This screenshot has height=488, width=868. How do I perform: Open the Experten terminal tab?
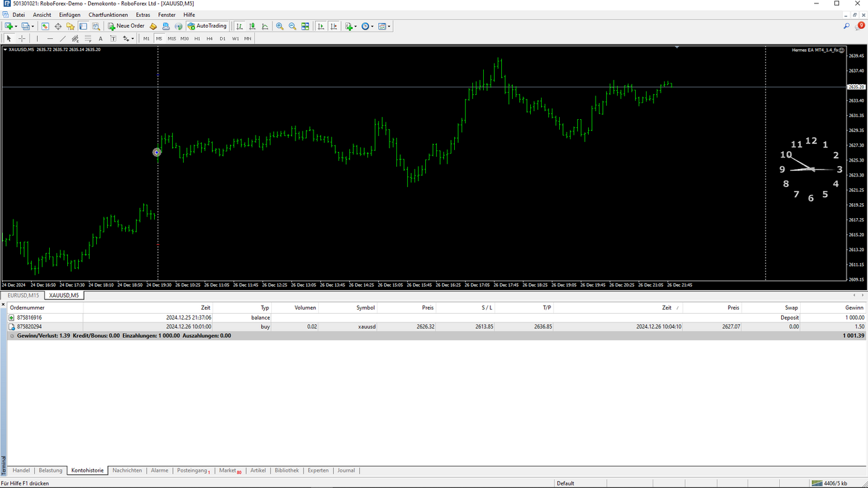(318, 470)
